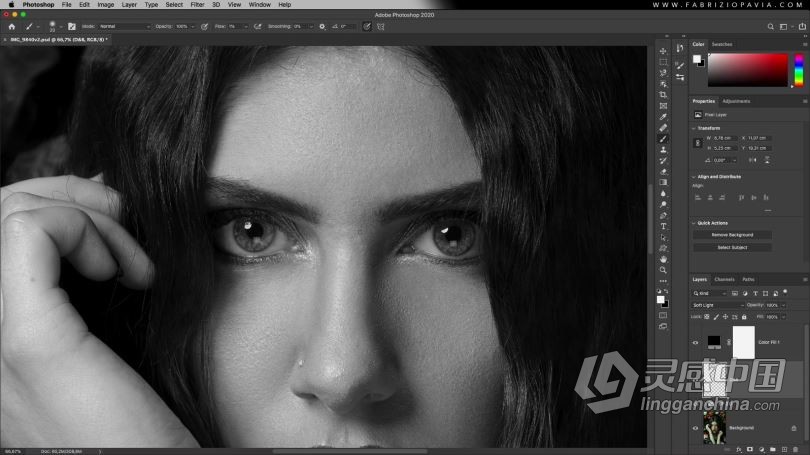Open the Image menu

pyautogui.click(x=105, y=5)
